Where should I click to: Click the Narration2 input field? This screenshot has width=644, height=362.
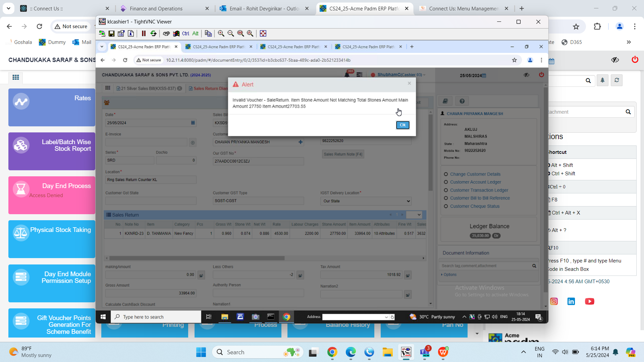[x=361, y=295]
